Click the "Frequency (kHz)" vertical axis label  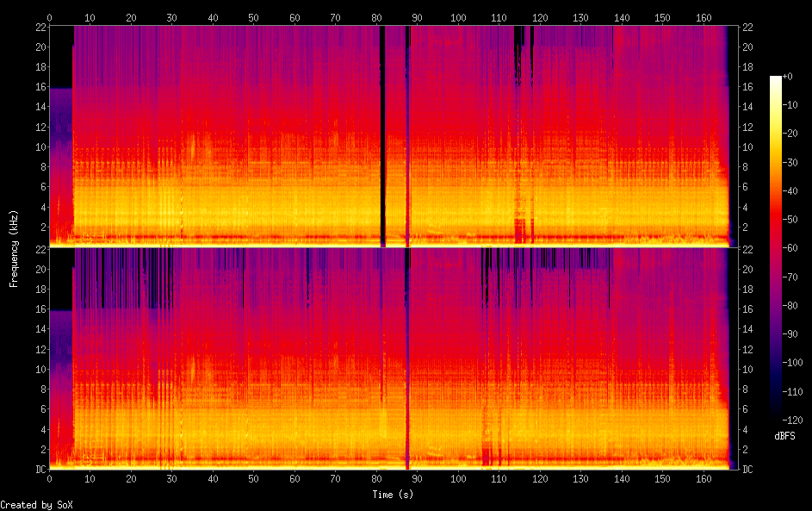14,247
